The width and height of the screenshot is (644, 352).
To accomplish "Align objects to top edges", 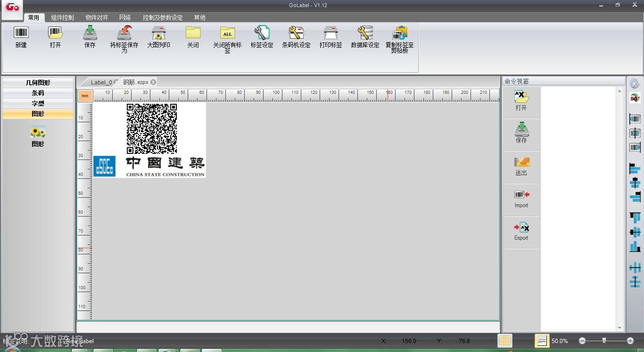I will pyautogui.click(x=635, y=218).
